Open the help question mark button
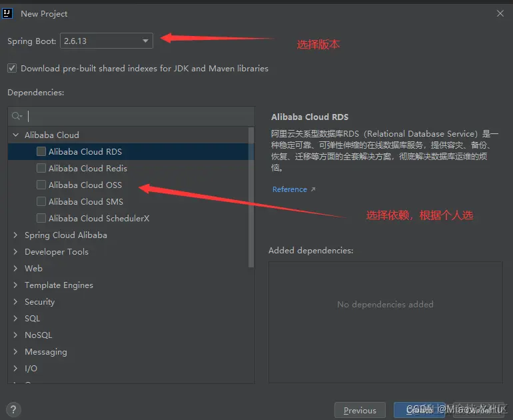513x420 pixels. (13, 409)
